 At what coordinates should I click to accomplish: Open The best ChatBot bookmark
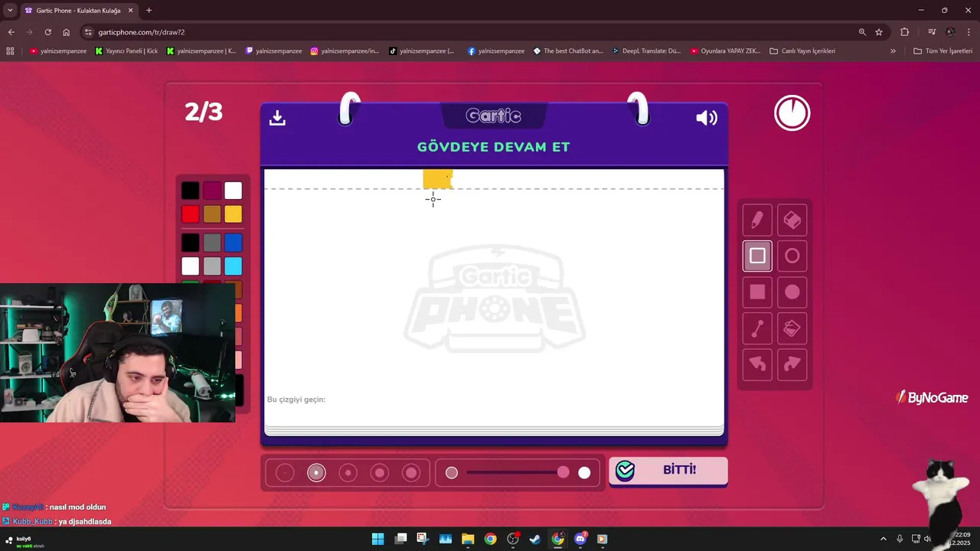tap(568, 51)
